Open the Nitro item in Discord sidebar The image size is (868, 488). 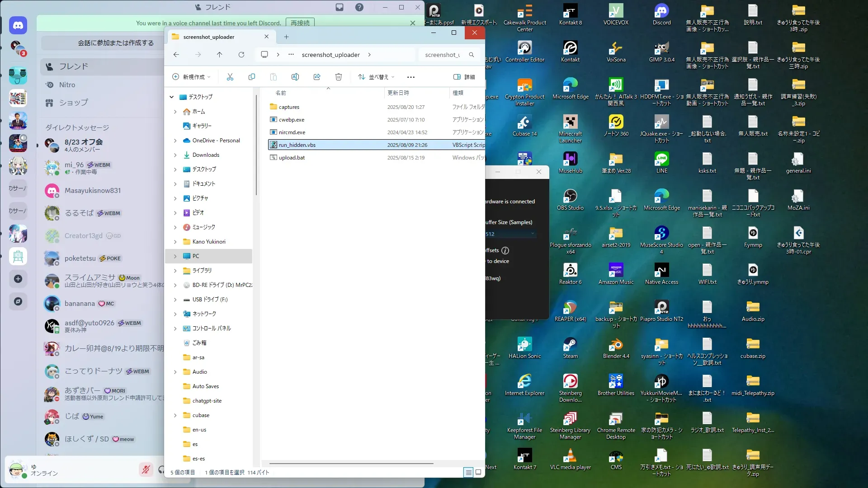67,84
